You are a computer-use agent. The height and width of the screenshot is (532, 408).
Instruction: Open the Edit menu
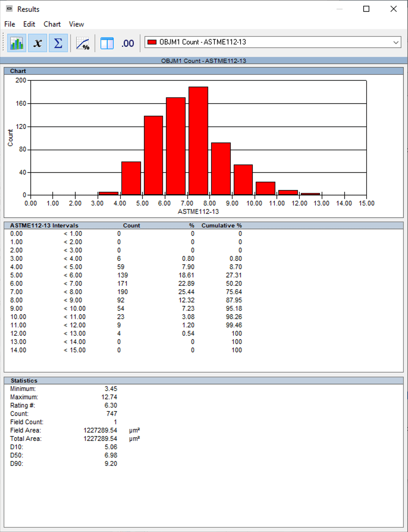(x=29, y=24)
